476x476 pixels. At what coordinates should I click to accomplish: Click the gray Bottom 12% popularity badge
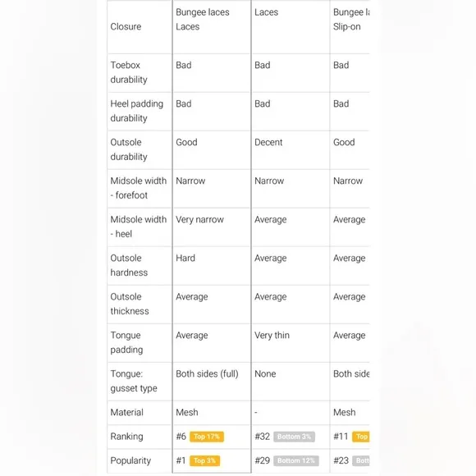(x=296, y=460)
